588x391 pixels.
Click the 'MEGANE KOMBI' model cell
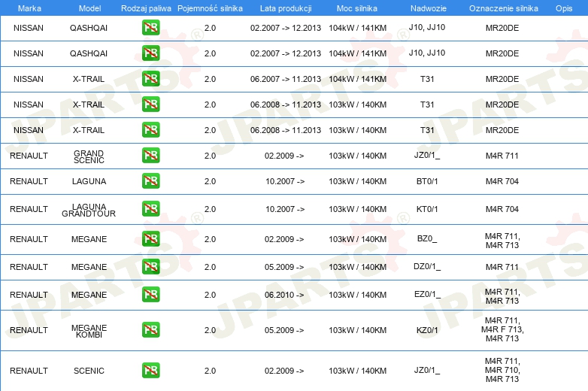89,331
